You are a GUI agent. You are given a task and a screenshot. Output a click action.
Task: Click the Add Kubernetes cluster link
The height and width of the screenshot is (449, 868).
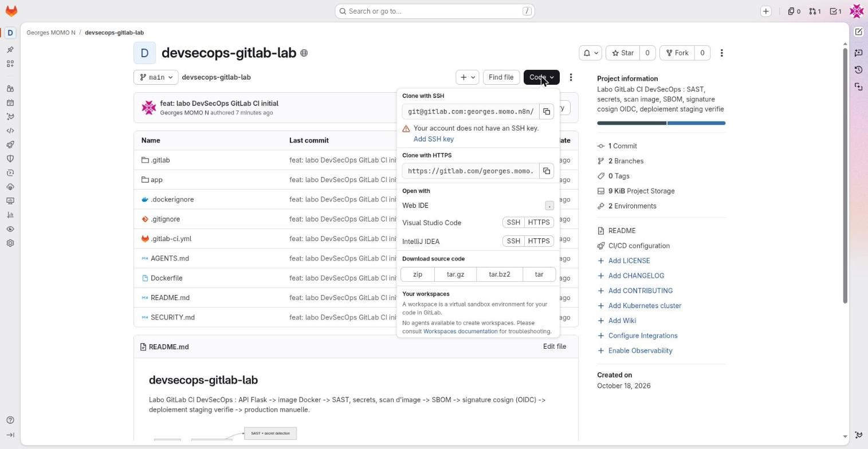[x=645, y=306]
